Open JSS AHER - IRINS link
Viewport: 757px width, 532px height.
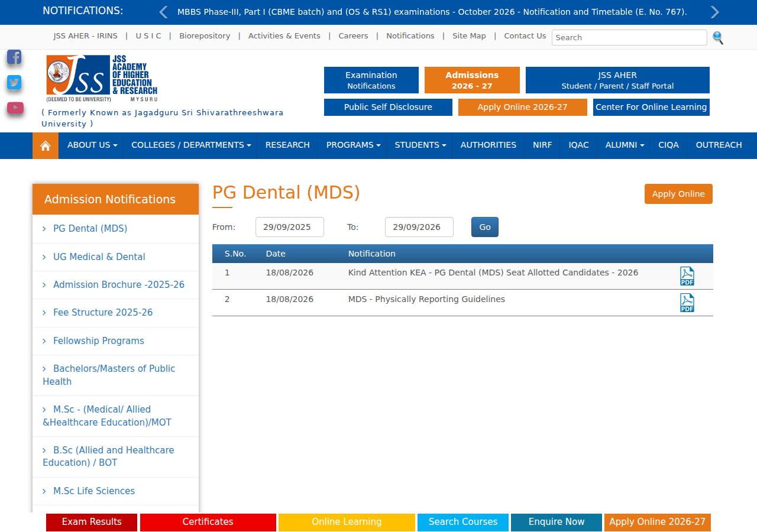tap(86, 36)
